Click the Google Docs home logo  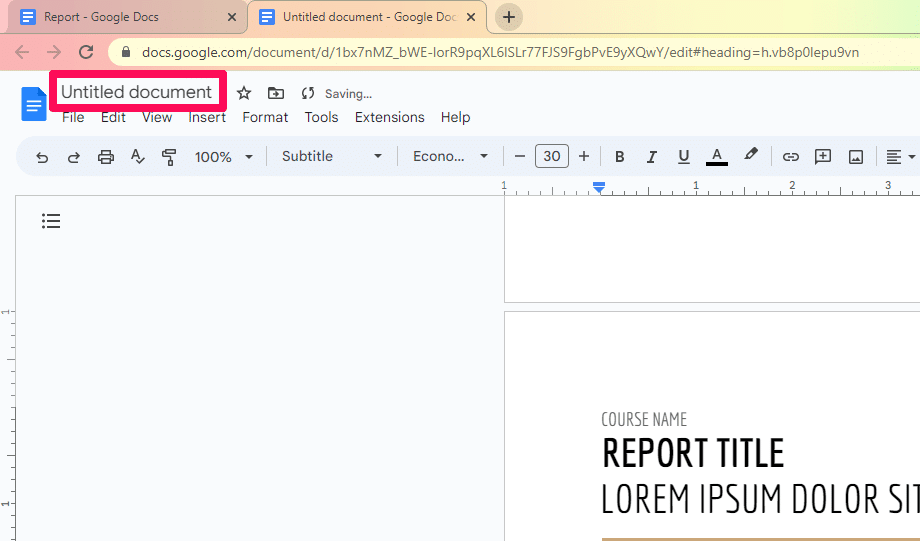[x=34, y=104]
